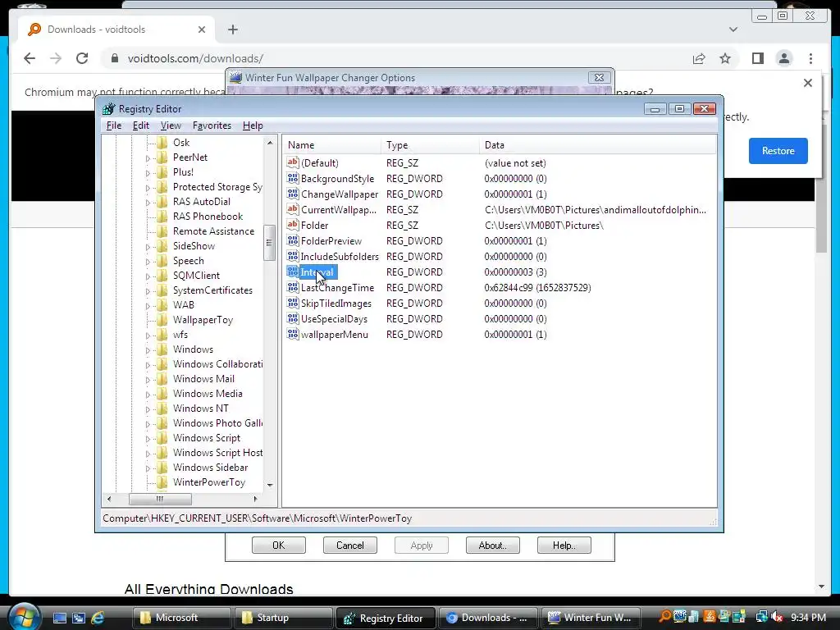840x630 pixels.
Task: Bookmark this page with the star icon
Action: point(725,58)
